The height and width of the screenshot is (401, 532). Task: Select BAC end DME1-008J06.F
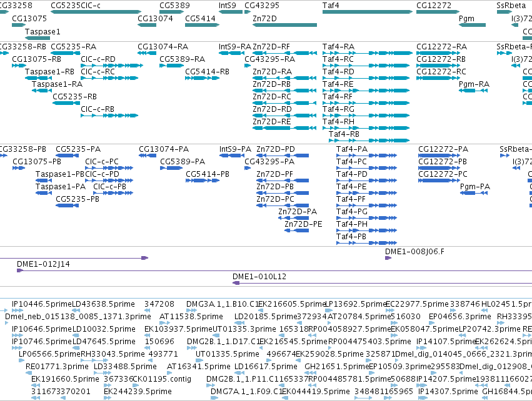point(388,258)
